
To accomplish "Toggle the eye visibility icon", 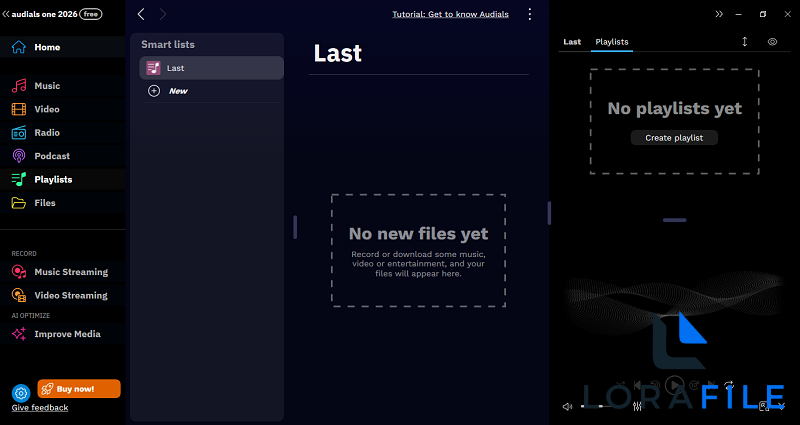I will coord(772,42).
